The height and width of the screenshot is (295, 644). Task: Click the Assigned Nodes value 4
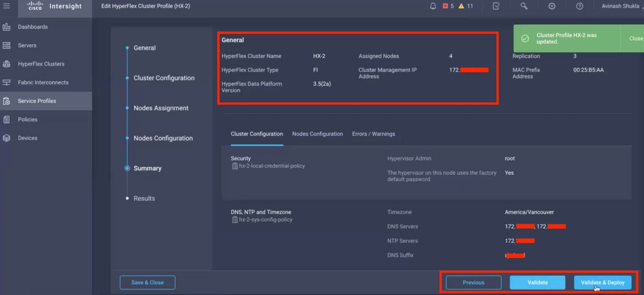click(x=451, y=56)
